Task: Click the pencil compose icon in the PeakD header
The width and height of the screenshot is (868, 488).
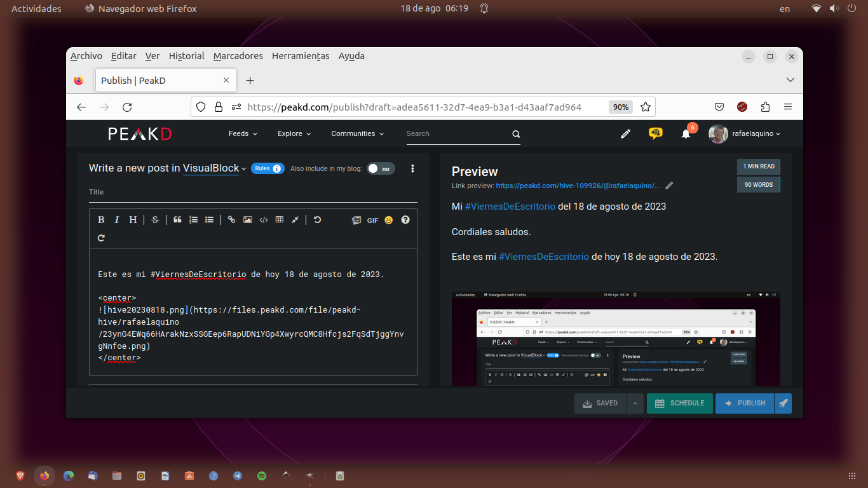Action: pos(626,133)
